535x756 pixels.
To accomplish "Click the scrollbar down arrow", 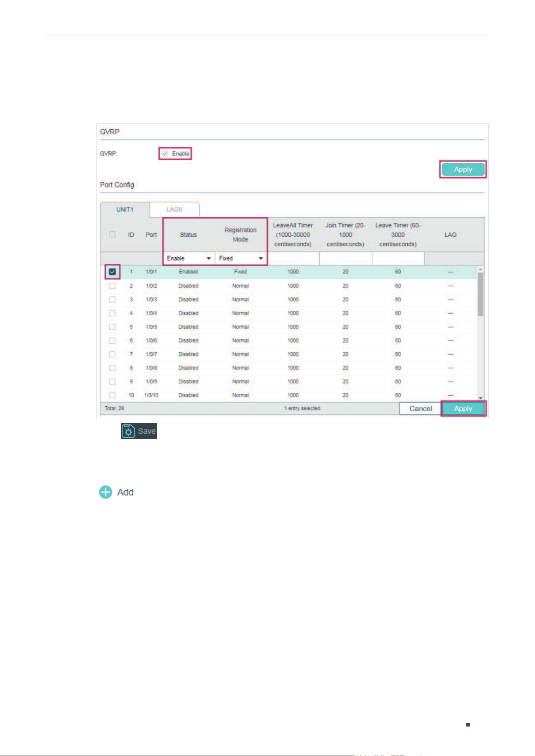I will click(x=480, y=398).
